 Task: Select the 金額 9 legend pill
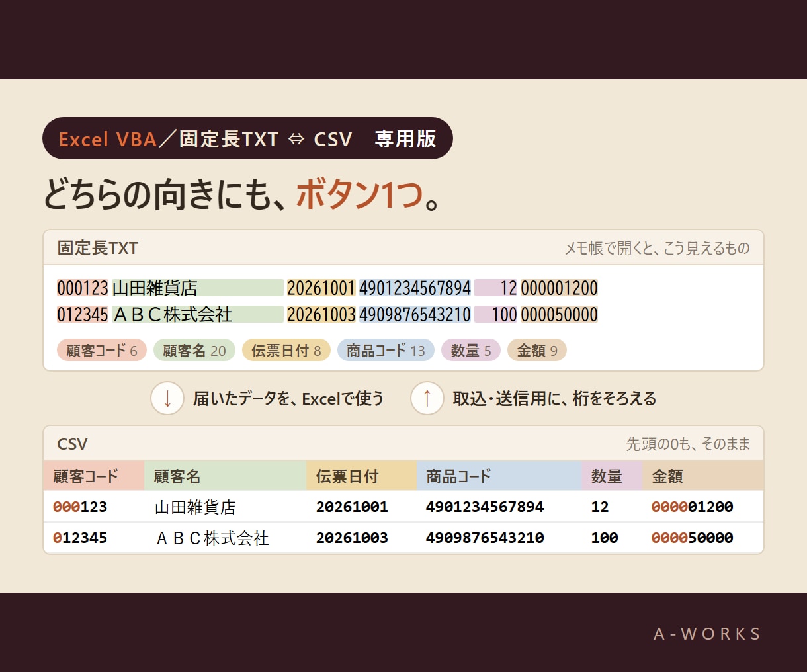[537, 351]
